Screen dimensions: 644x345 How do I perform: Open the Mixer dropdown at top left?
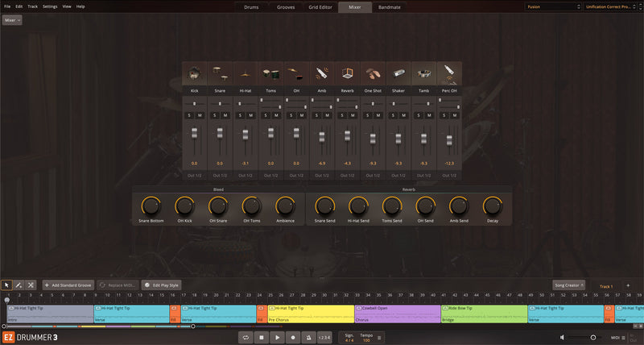[12, 20]
